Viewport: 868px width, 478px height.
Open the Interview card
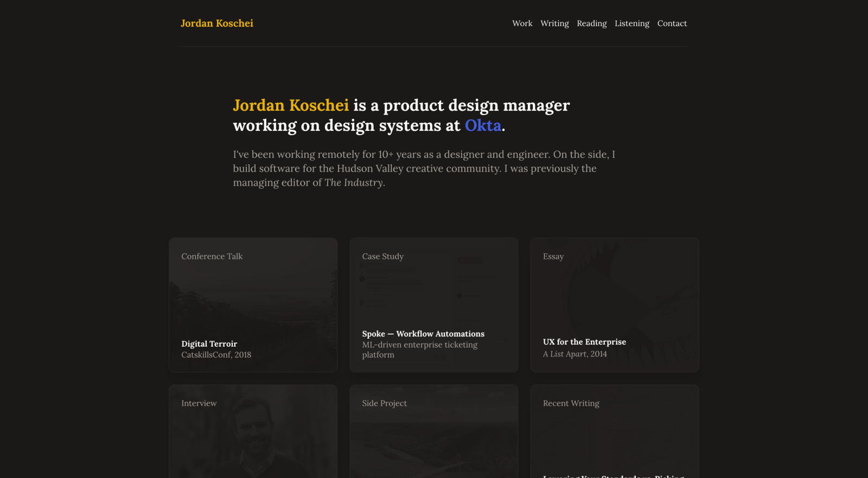253,431
